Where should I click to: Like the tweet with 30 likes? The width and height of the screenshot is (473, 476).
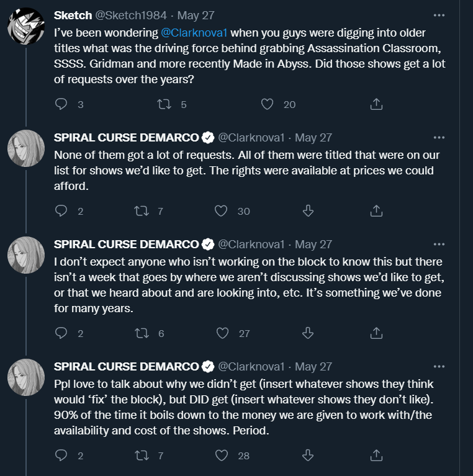pyautogui.click(x=221, y=211)
